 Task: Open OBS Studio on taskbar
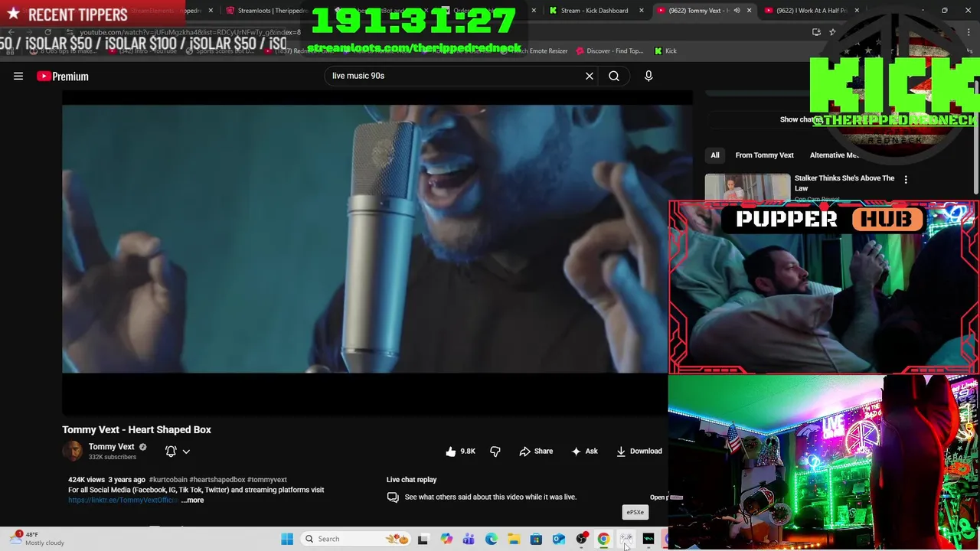[x=581, y=539]
